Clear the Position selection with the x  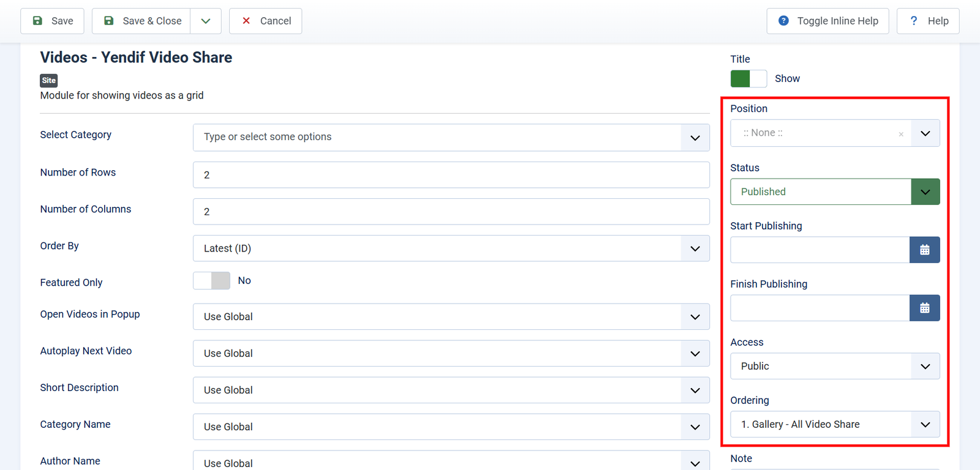pyautogui.click(x=901, y=134)
